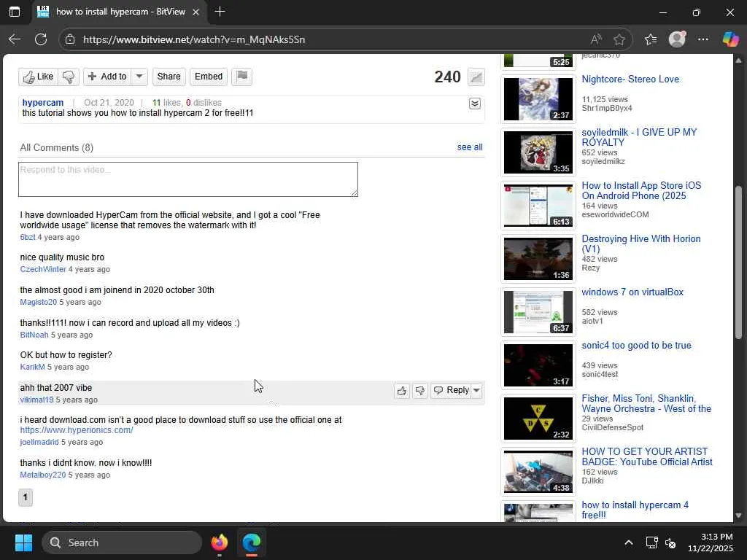Image resolution: width=747 pixels, height=560 pixels.
Task: Open commenter 6bzt's profile
Action: click(x=28, y=237)
